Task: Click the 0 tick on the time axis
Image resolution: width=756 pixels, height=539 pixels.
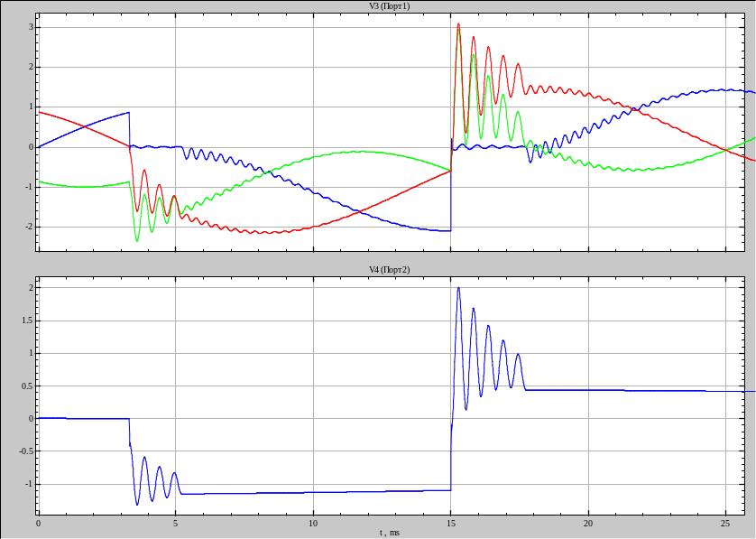Action: click(x=38, y=523)
